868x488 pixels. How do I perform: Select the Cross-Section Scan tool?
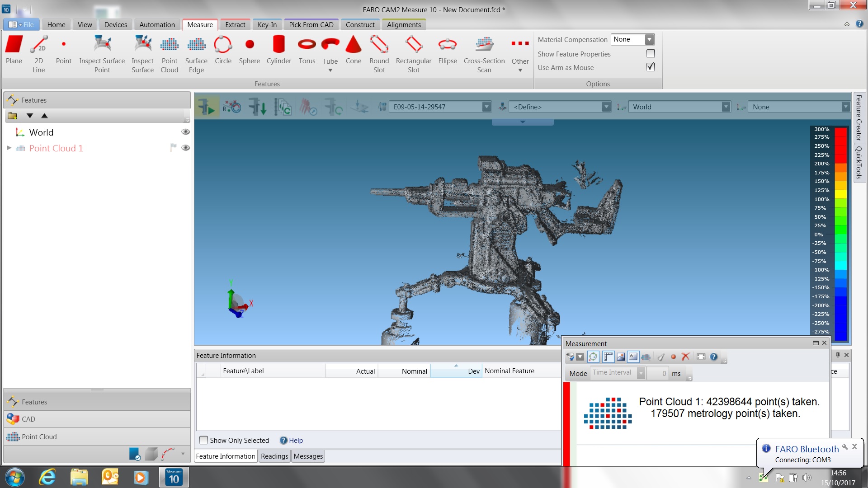tap(484, 53)
